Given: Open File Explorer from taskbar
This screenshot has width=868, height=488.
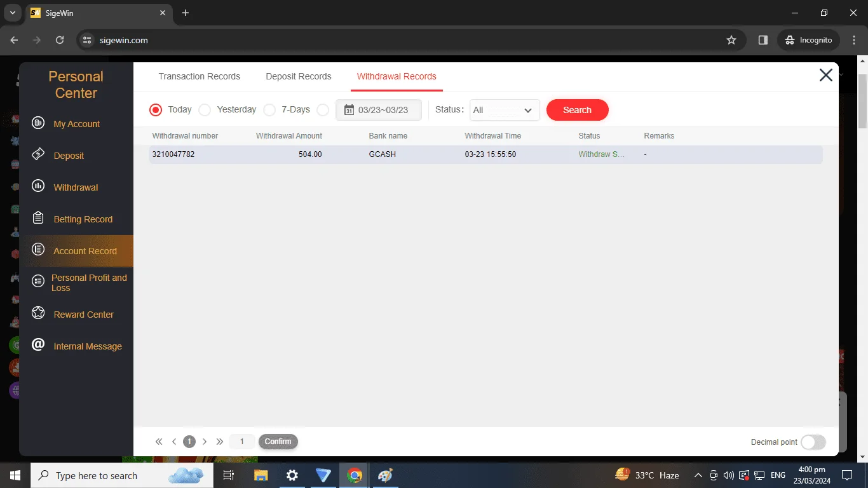Looking at the screenshot, I should pyautogui.click(x=261, y=475).
